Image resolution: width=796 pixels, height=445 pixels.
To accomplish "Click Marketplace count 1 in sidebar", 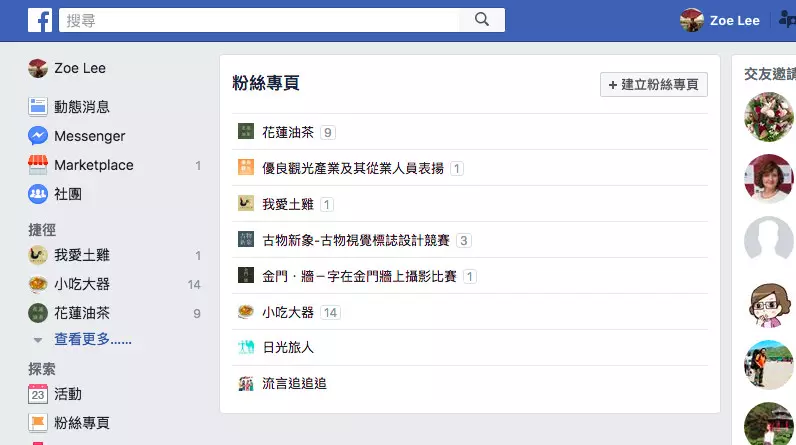I will pos(198,166).
